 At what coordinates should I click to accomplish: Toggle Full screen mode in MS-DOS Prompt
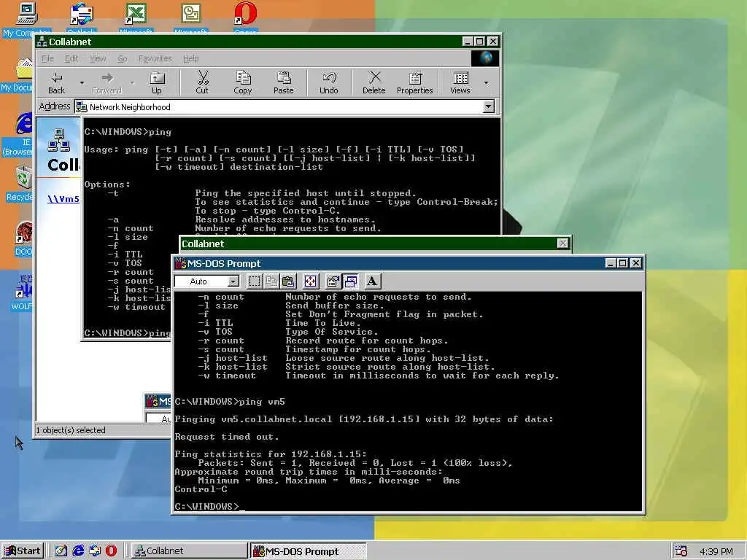(310, 281)
